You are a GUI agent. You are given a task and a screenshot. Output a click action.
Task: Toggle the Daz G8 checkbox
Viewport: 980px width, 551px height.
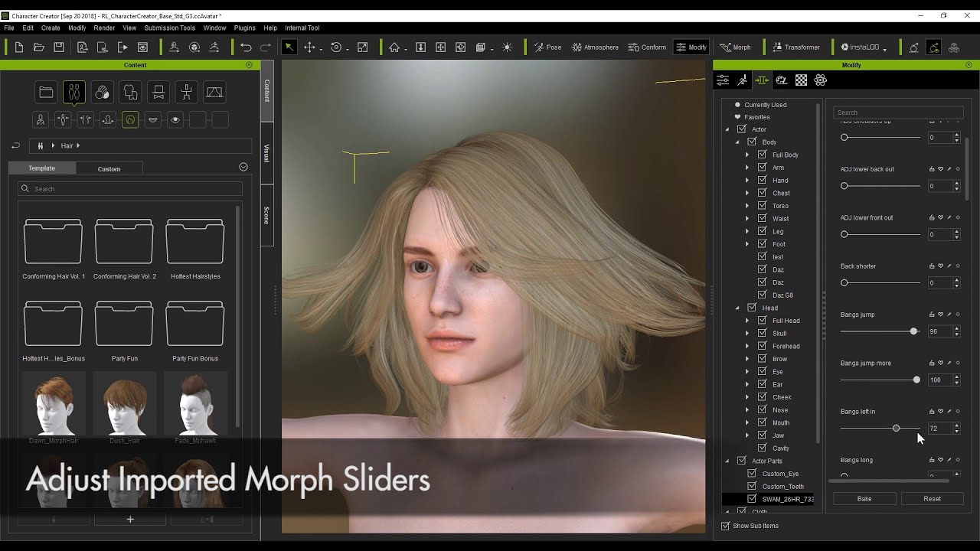tap(762, 295)
